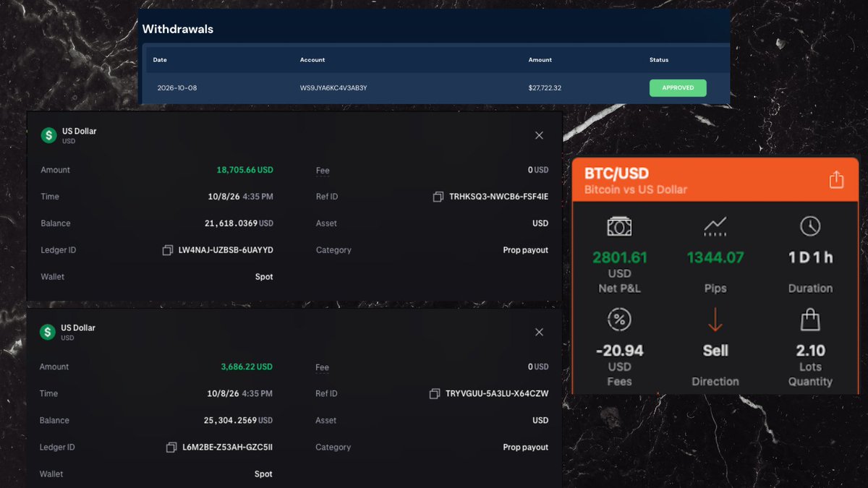
Task: Click the BTC/USD title
Action: [616, 174]
